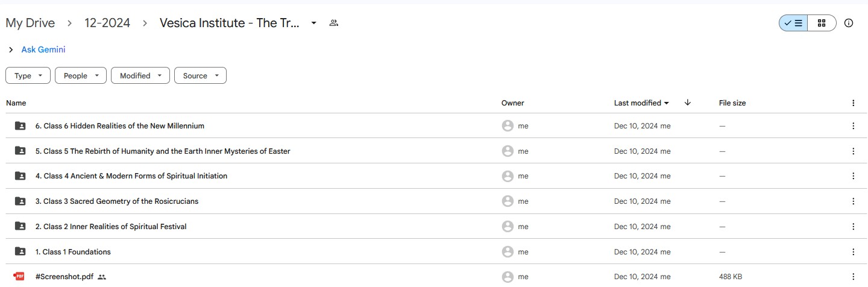The height and width of the screenshot is (287, 868).
Task: Open more actions for Class 3 Sacred Geometry
Action: 853,201
